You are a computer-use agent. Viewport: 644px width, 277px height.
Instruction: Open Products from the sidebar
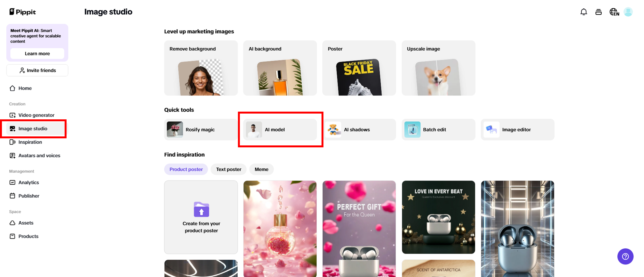(x=28, y=236)
